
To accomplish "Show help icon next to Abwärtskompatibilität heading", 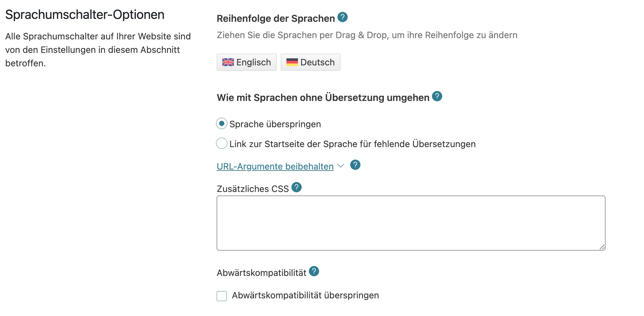I will click(x=314, y=271).
